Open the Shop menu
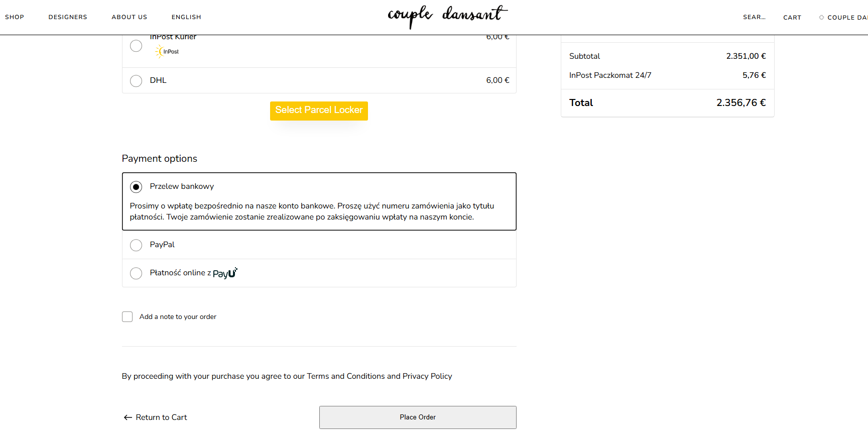 (x=15, y=17)
